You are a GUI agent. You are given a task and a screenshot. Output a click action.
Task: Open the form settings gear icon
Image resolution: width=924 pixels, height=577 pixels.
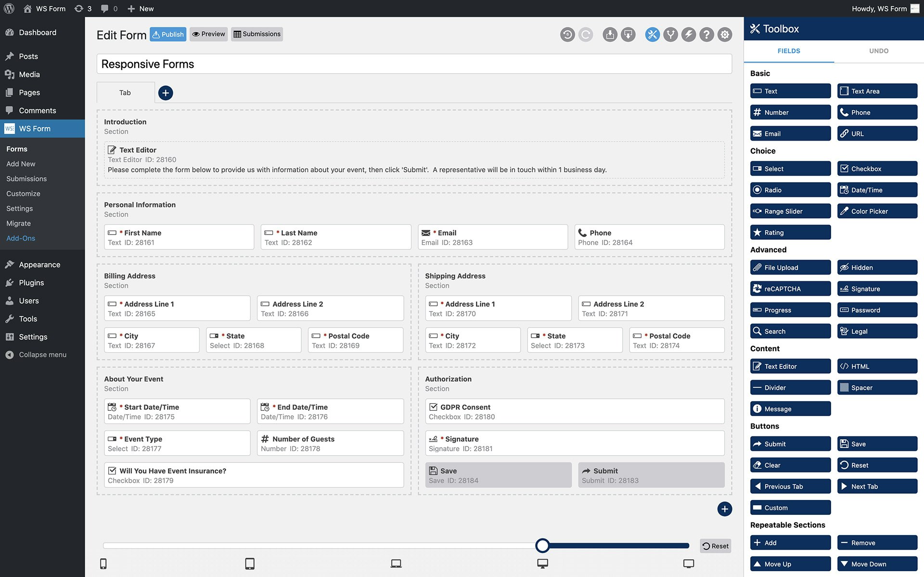click(x=725, y=34)
